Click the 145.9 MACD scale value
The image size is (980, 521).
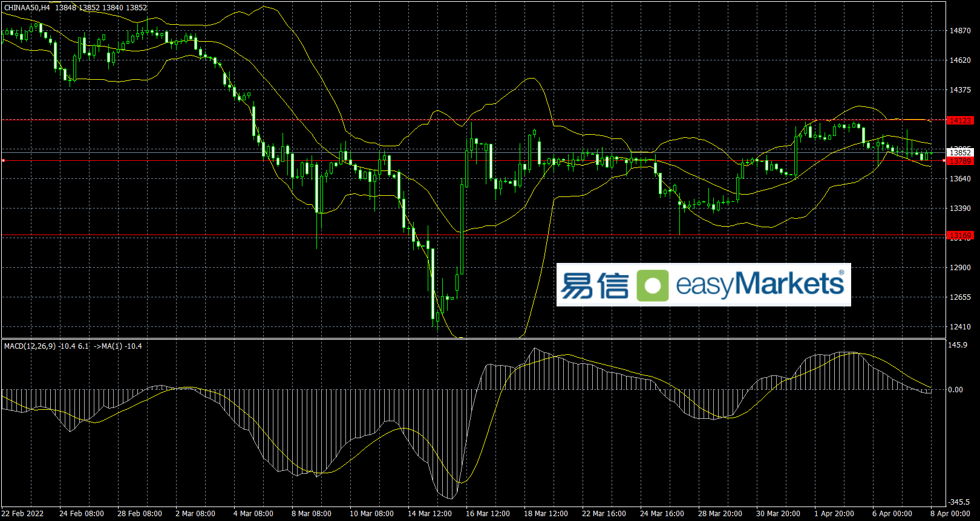pos(958,345)
